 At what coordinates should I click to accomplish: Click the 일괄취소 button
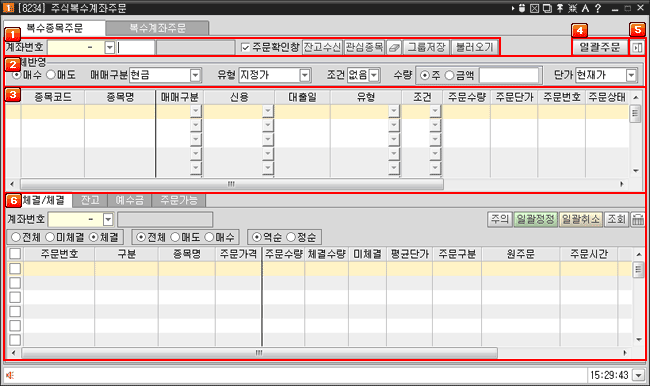580,219
